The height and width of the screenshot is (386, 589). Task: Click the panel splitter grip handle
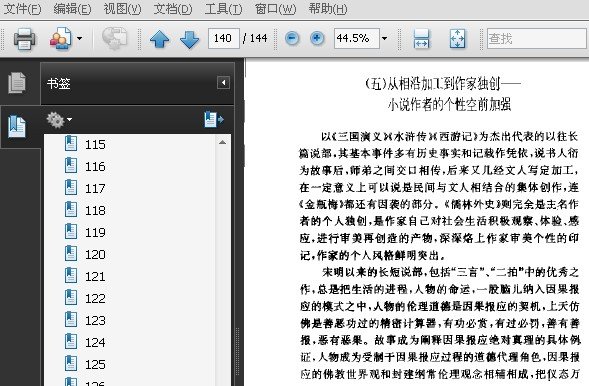pyautogui.click(x=237, y=351)
